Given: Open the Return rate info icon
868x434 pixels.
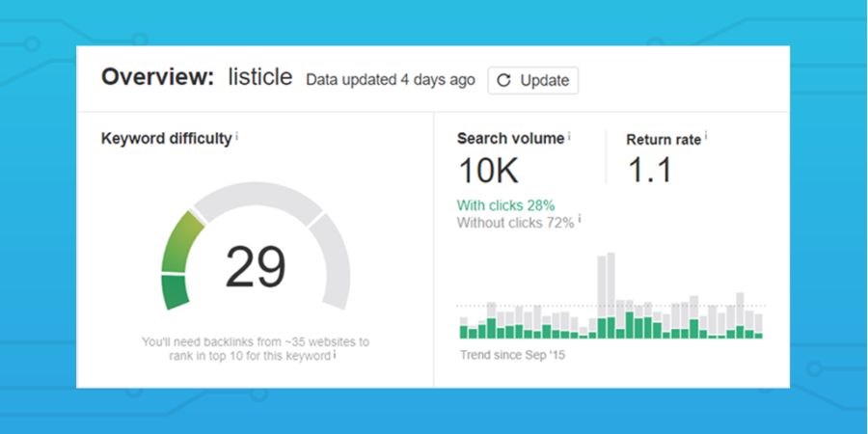Looking at the screenshot, I should point(706,136).
